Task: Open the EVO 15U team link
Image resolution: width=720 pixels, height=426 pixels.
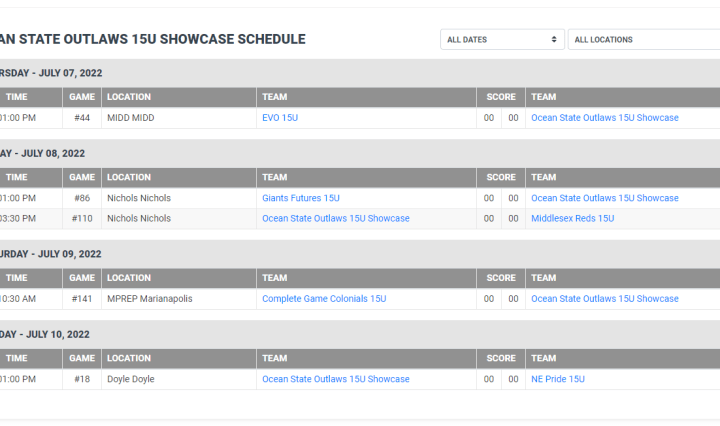Action: (280, 118)
